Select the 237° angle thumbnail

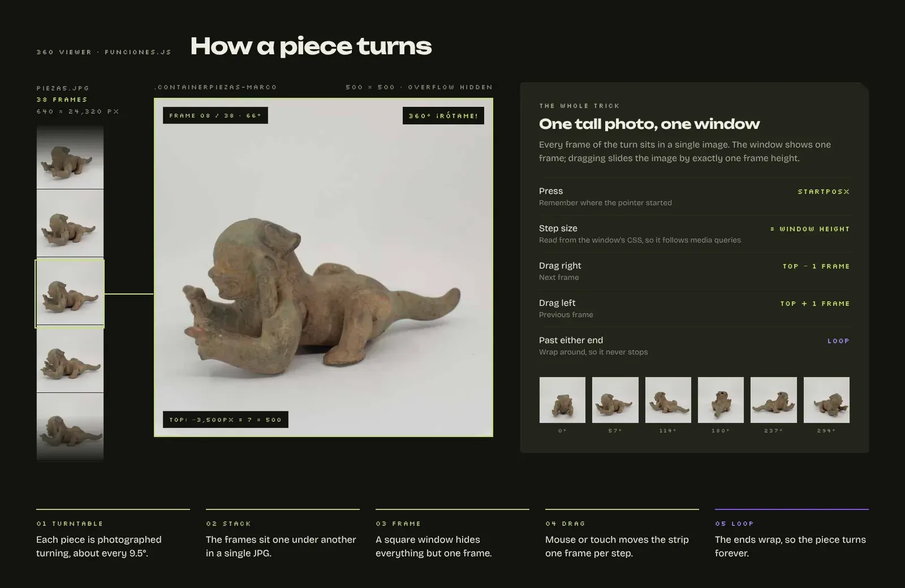pos(774,400)
